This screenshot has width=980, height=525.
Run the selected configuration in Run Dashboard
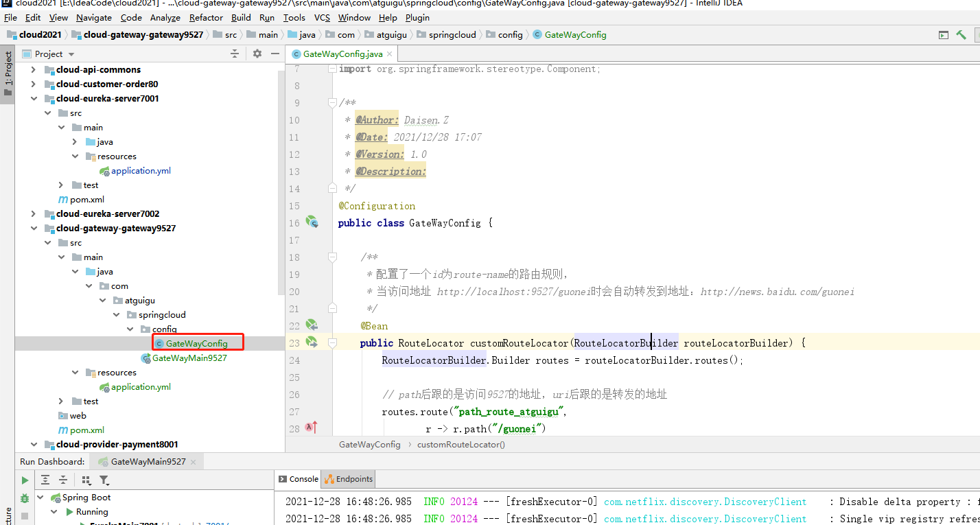[x=25, y=480]
